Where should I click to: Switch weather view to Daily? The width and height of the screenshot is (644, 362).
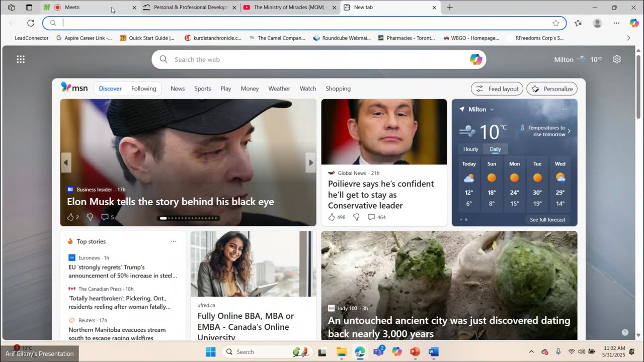[496, 149]
